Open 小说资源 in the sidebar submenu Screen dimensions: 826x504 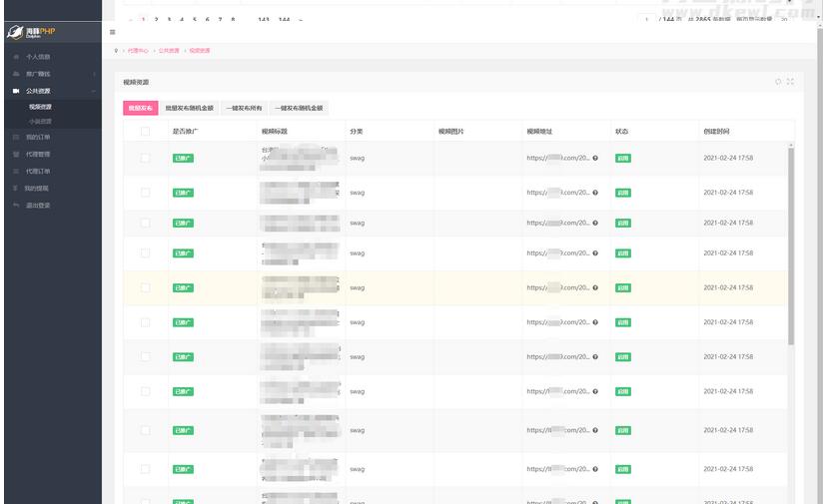(x=40, y=122)
